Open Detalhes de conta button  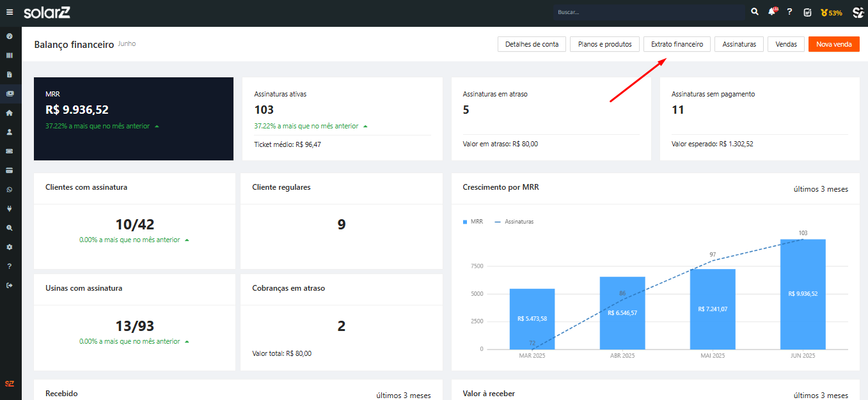click(x=532, y=44)
